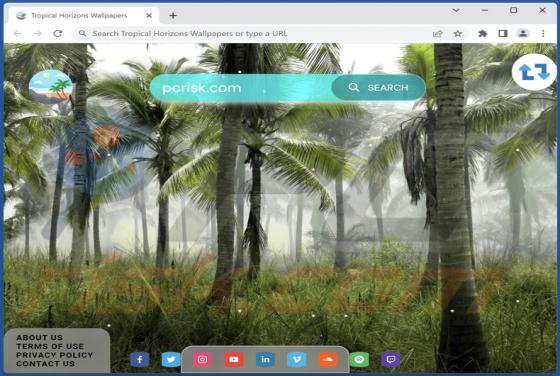This screenshot has width=560, height=376.
Task: Open the Instagram social icon
Action: [202, 360]
